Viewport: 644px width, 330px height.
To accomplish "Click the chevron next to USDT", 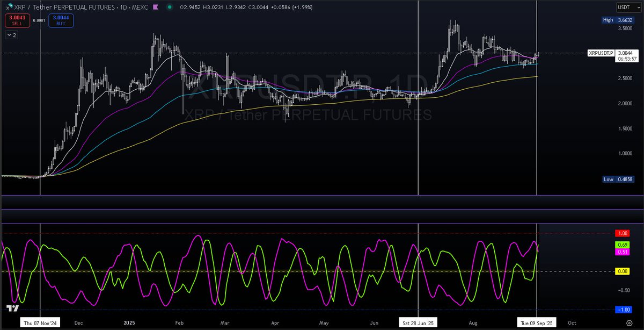I will [x=639, y=7].
